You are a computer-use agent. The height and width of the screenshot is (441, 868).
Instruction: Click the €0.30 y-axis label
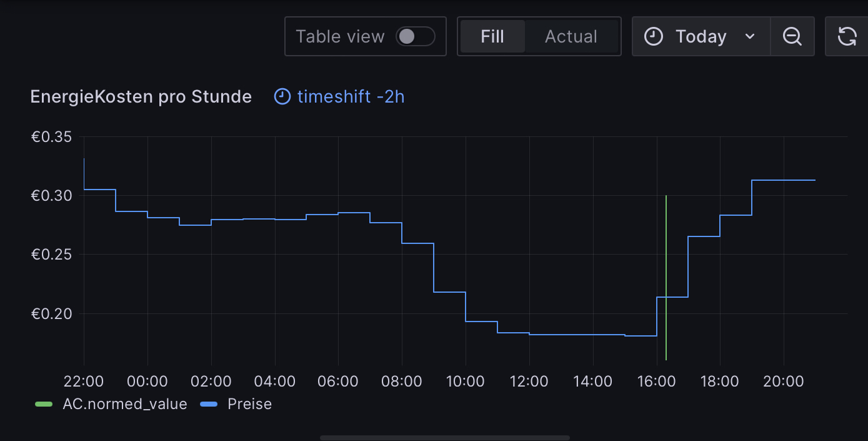point(51,196)
